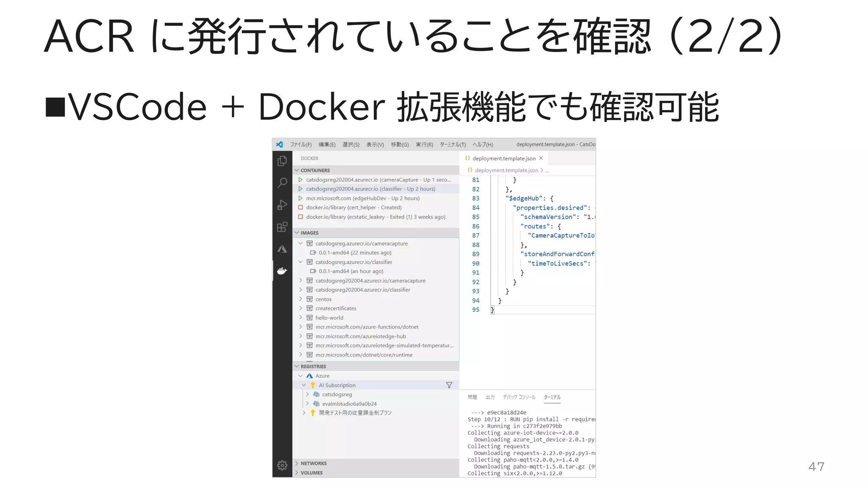Click registry icon beside evalmlstudio6a9a0b24
This screenshot has width=868, height=488.
coord(316,404)
